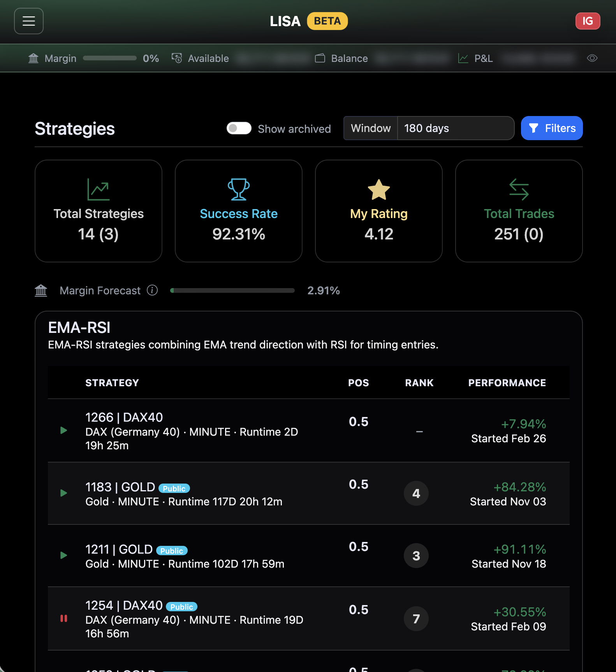The image size is (616, 672).
Task: Click the PERFORMANCE column header
Action: 507,383
